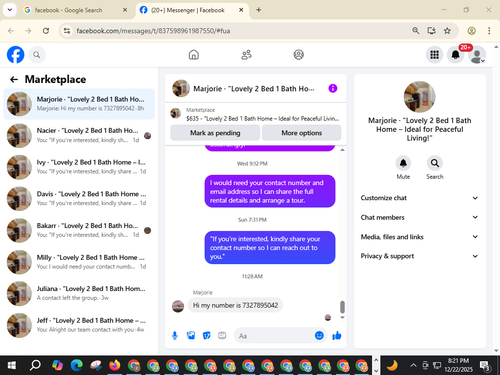Expand the Customize chat section
The image size is (500, 375).
419,198
